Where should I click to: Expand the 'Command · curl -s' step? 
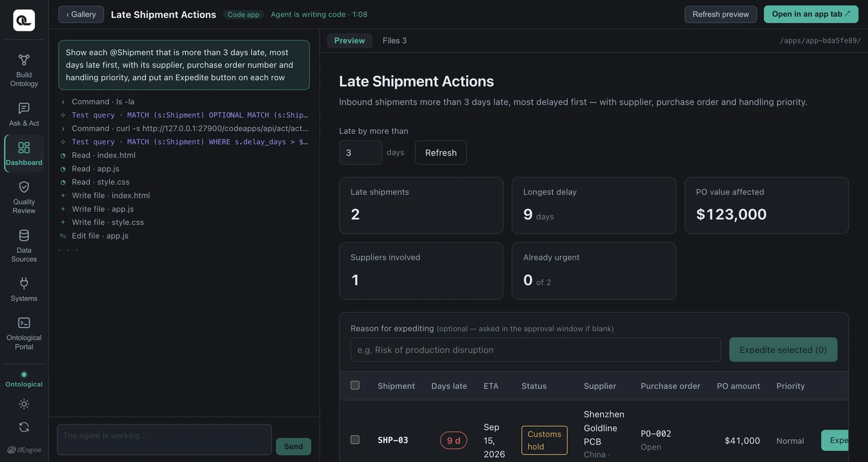[184, 129]
